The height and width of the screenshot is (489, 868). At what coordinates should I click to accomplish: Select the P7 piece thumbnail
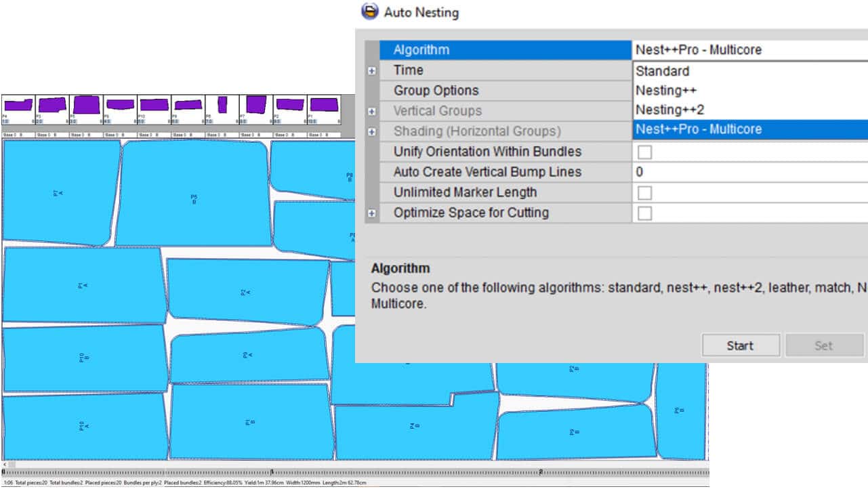tap(255, 105)
